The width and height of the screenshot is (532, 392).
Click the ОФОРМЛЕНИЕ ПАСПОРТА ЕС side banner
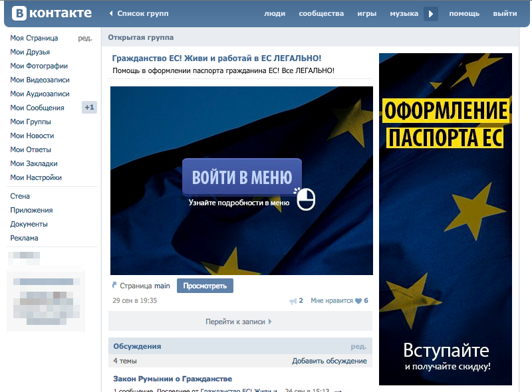click(x=446, y=219)
